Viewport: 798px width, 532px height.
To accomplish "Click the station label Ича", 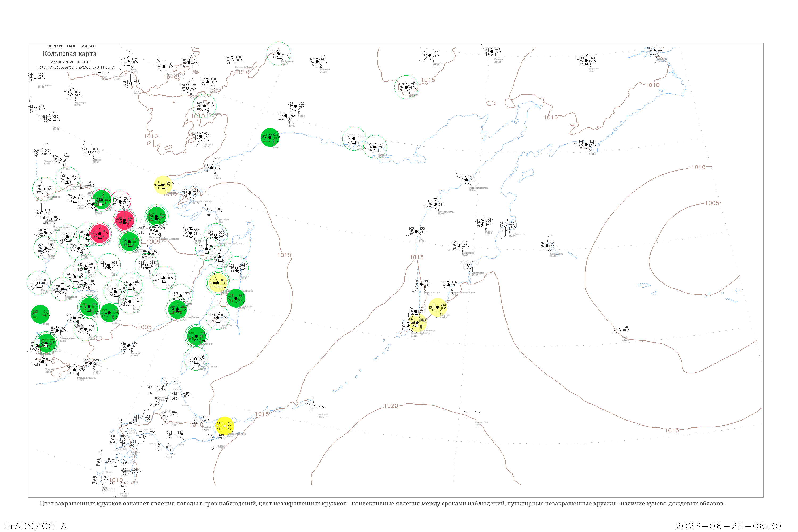I will click(x=421, y=240).
